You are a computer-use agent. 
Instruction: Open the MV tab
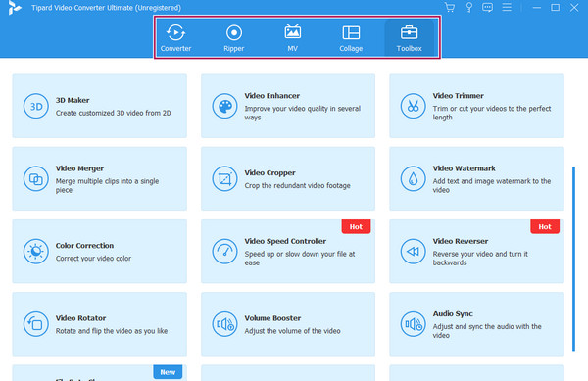click(292, 37)
